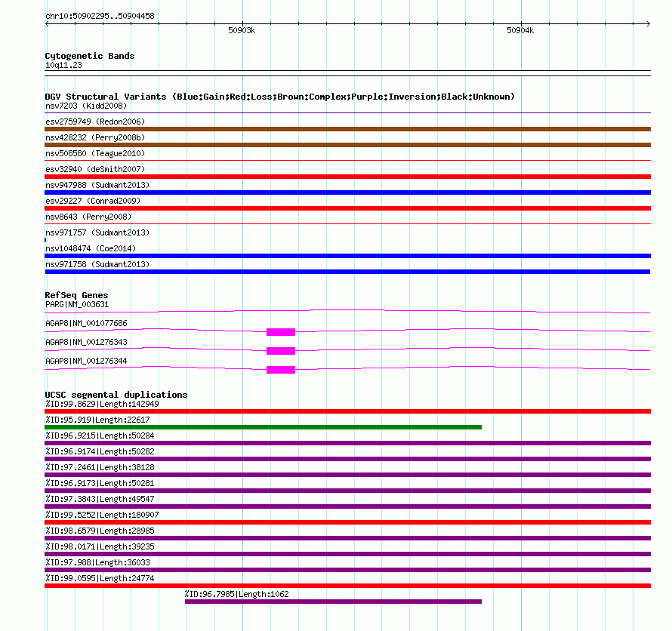Click the %ID:98.6579|Length:28985 duplication label
The width and height of the screenshot is (672, 631).
100,531
